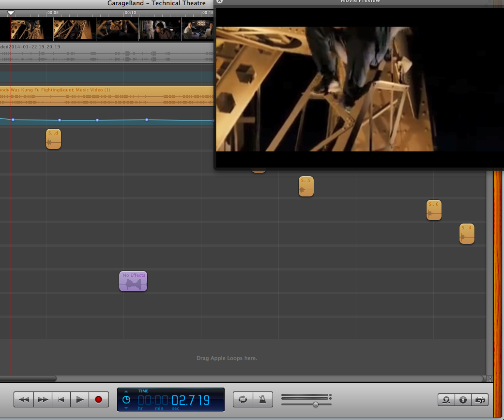Click the 00:10 mark on the ruler
504x420 pixels.
point(130,13)
